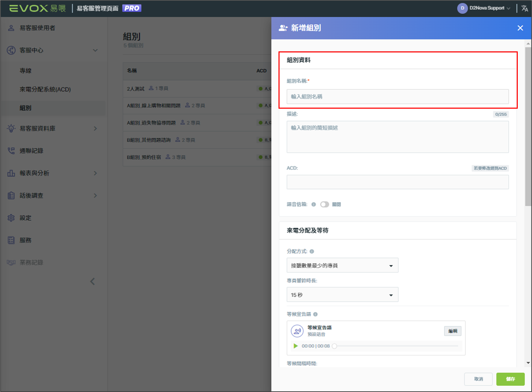The width and height of the screenshot is (532, 392).
Task: Click the 00:00 | 00:08 audio time
Action: point(316,346)
